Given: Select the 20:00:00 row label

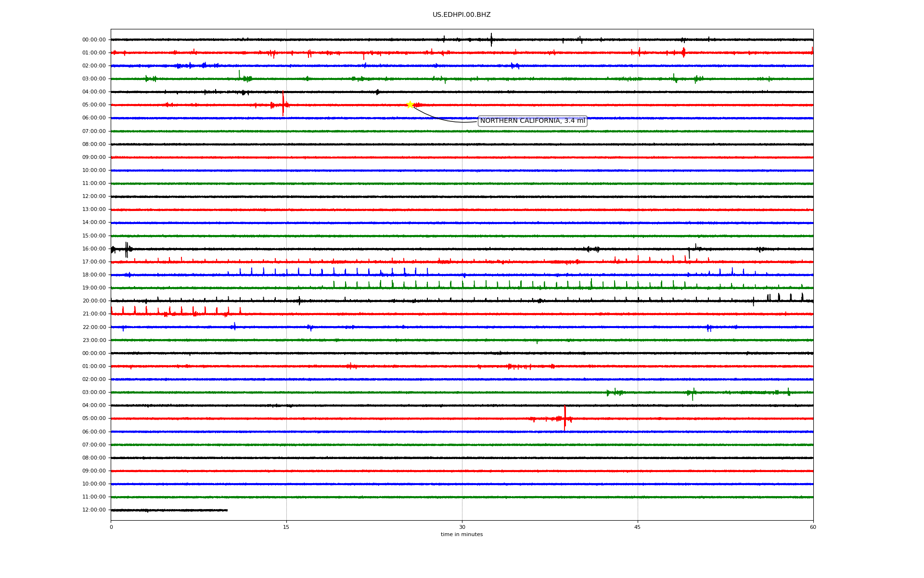Looking at the screenshot, I should click(x=94, y=301).
